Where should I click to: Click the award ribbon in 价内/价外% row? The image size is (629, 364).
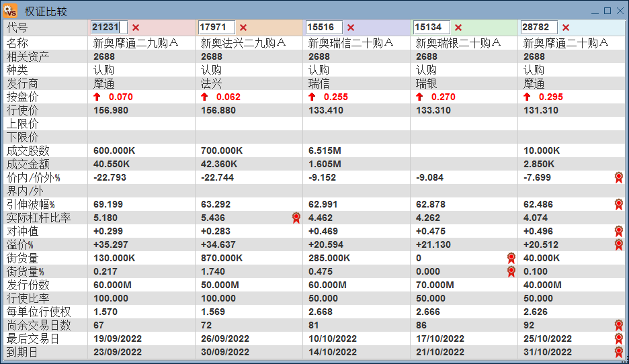tap(619, 177)
